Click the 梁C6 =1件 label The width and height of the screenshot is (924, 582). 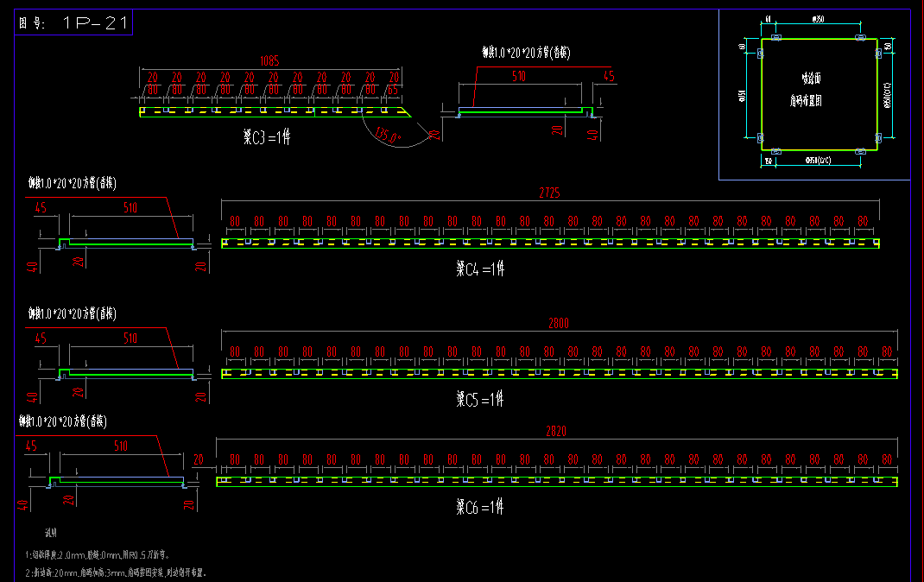pos(480,507)
